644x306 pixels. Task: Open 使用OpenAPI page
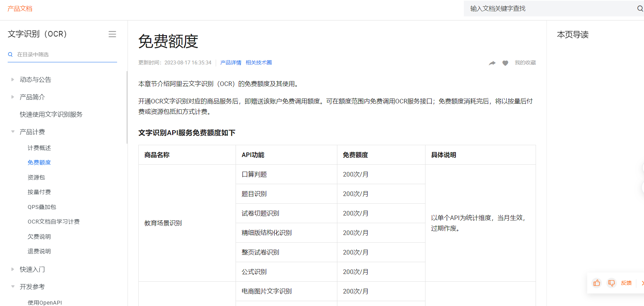[x=45, y=303]
